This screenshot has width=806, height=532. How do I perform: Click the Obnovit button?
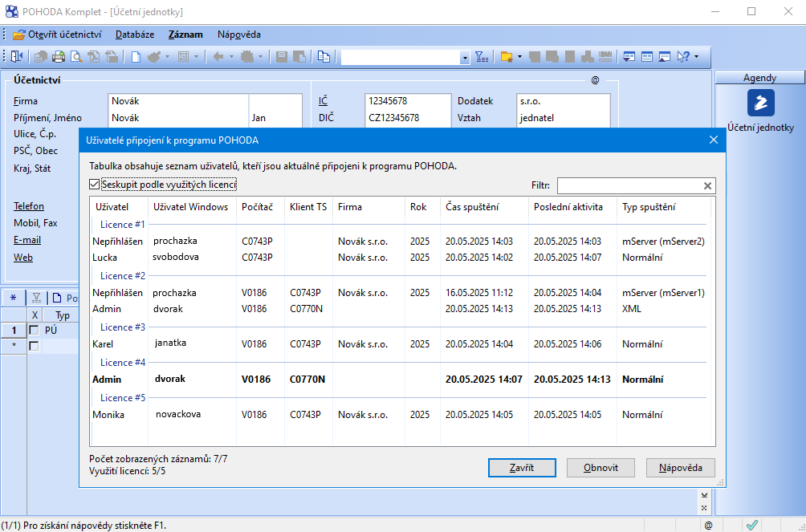pos(601,468)
